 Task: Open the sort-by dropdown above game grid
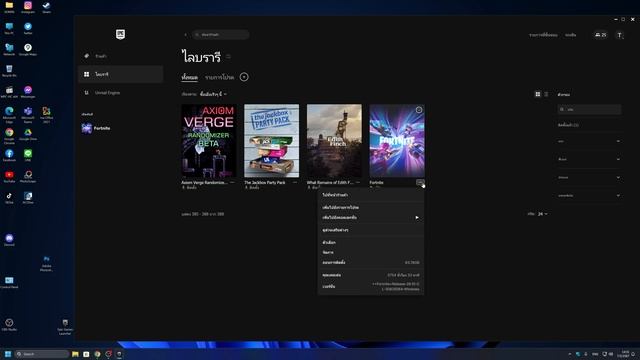pyautogui.click(x=213, y=94)
